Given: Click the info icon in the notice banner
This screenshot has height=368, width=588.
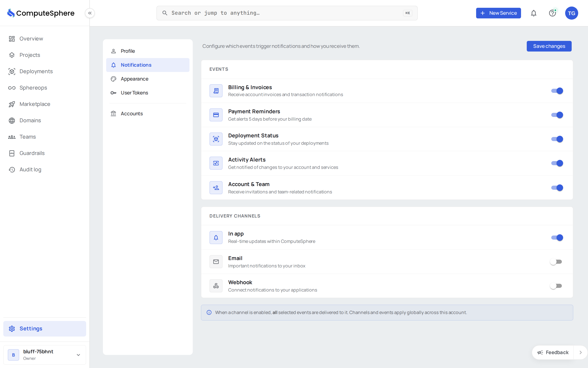Looking at the screenshot, I should pos(209,313).
